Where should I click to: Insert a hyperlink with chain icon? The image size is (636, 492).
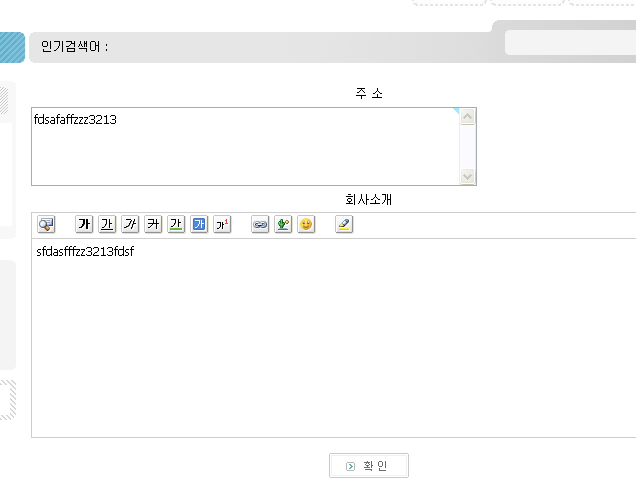click(260, 224)
